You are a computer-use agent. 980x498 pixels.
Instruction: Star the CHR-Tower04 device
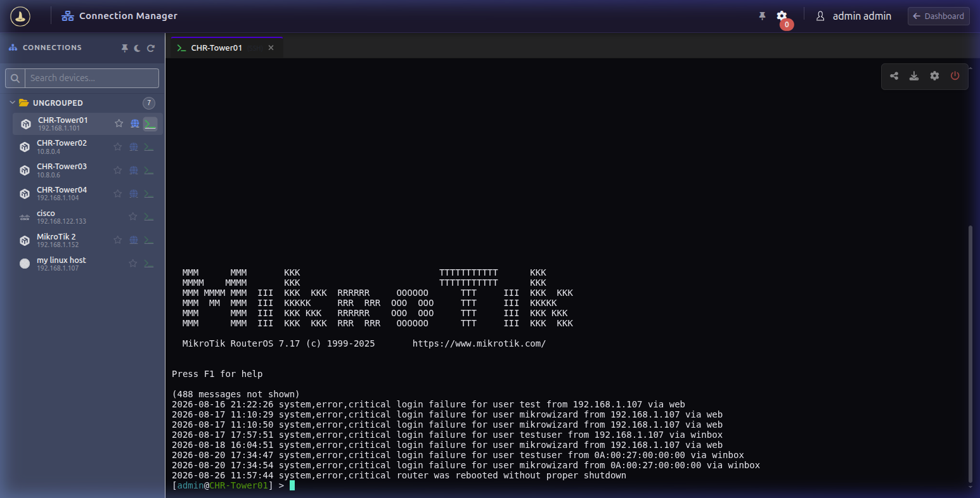(117, 194)
